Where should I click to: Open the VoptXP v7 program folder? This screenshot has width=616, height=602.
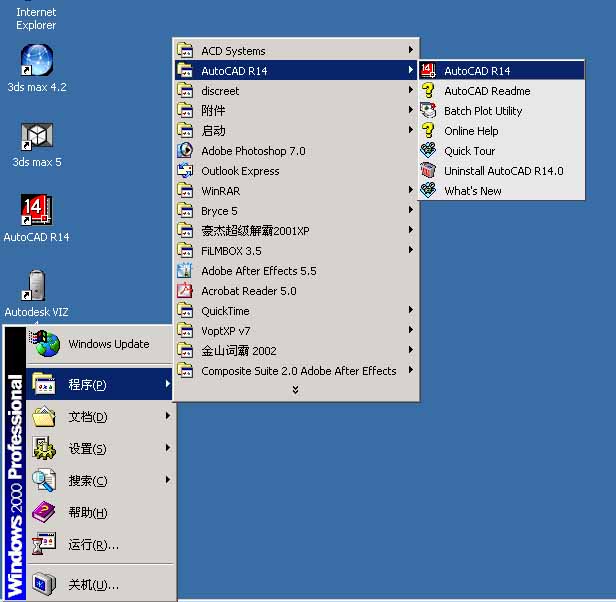(296, 330)
